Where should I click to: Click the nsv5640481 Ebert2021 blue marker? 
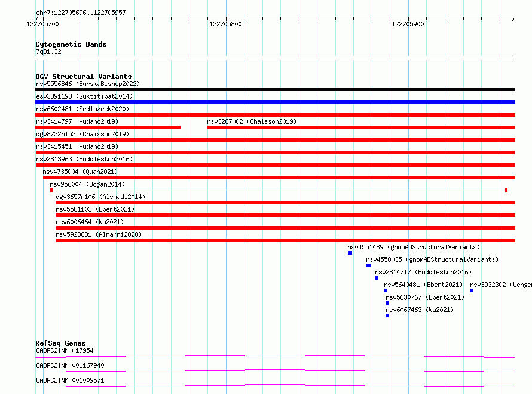(386, 291)
